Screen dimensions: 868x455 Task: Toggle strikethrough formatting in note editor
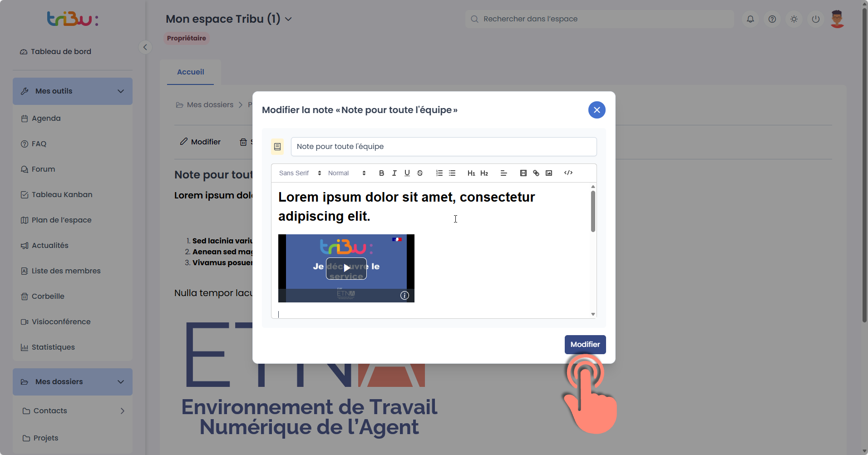pyautogui.click(x=420, y=173)
